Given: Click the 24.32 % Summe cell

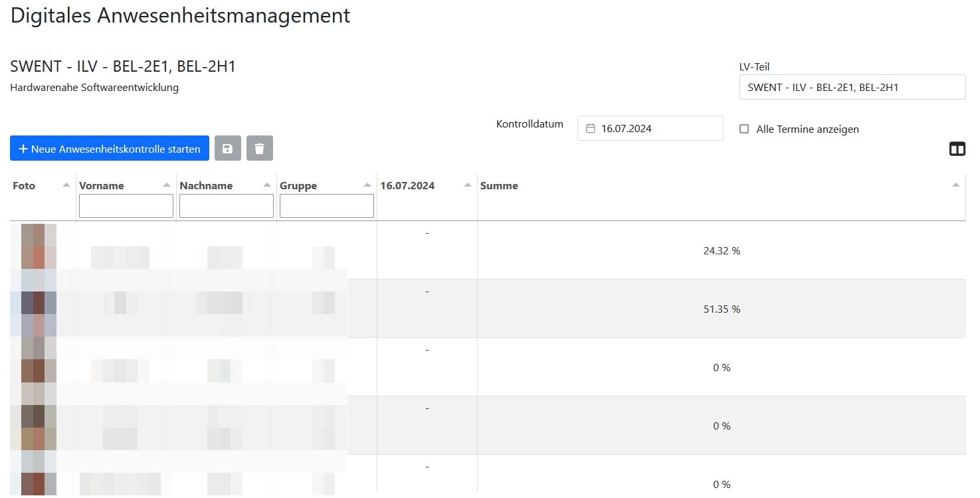Looking at the screenshot, I should [722, 251].
